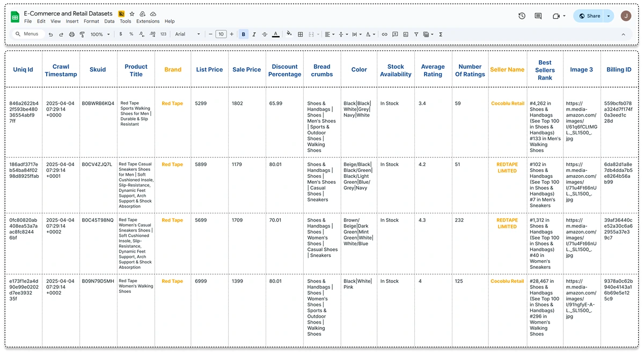This screenshot has height=352, width=644.
Task: Select the Brand column header
Action: [x=173, y=69]
